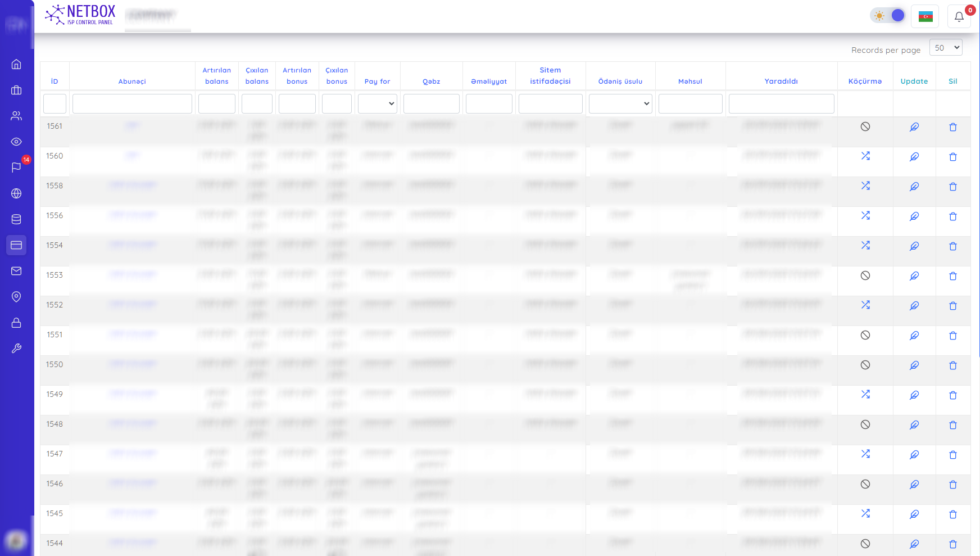The image size is (980, 556).
Task: Click the flag icon with 14 badge
Action: point(16,168)
